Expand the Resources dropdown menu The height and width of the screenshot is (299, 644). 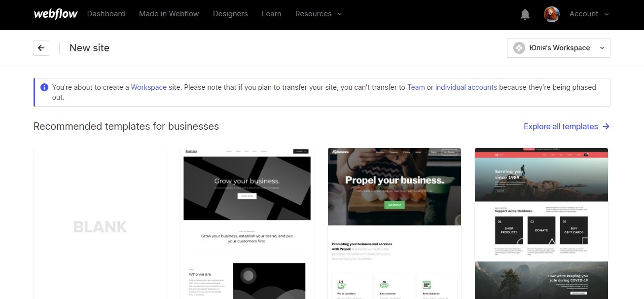[x=319, y=14]
